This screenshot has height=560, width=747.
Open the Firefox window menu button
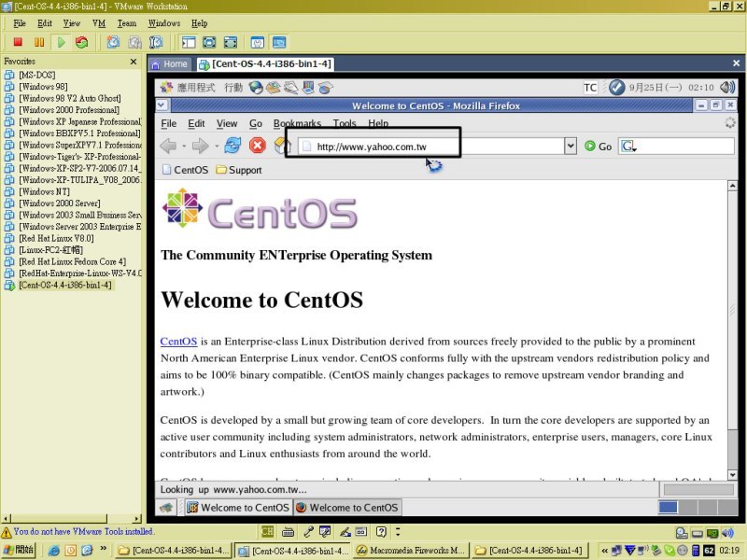click(162, 105)
